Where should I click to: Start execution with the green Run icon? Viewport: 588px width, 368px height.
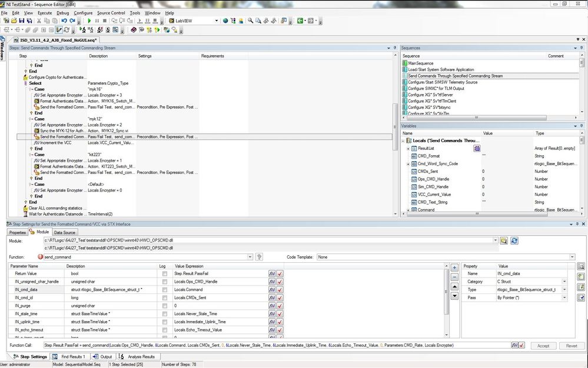click(89, 21)
